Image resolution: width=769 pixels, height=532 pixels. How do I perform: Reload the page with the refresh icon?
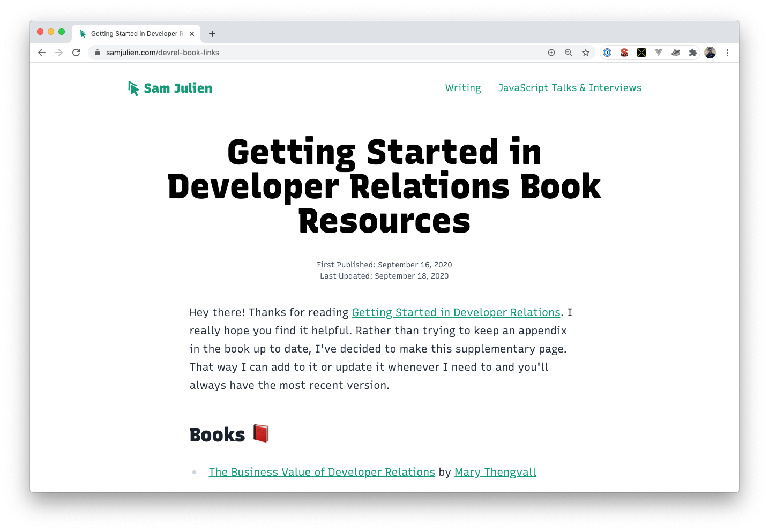click(x=76, y=53)
